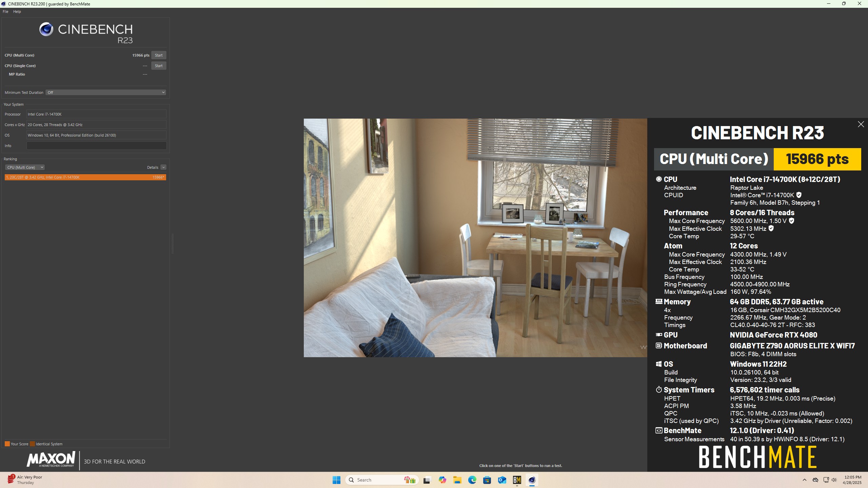
Task: Click the MP Ratio label
Action: click(17, 74)
